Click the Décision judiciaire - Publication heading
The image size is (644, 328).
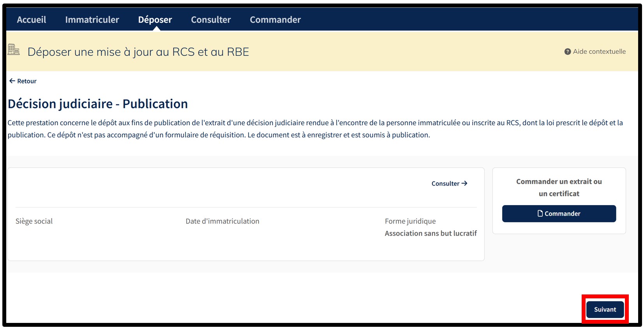[98, 104]
